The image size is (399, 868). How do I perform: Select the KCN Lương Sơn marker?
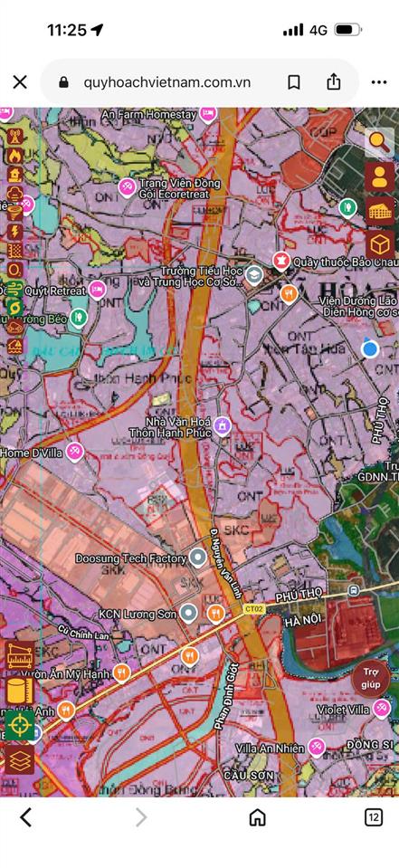coord(189,614)
